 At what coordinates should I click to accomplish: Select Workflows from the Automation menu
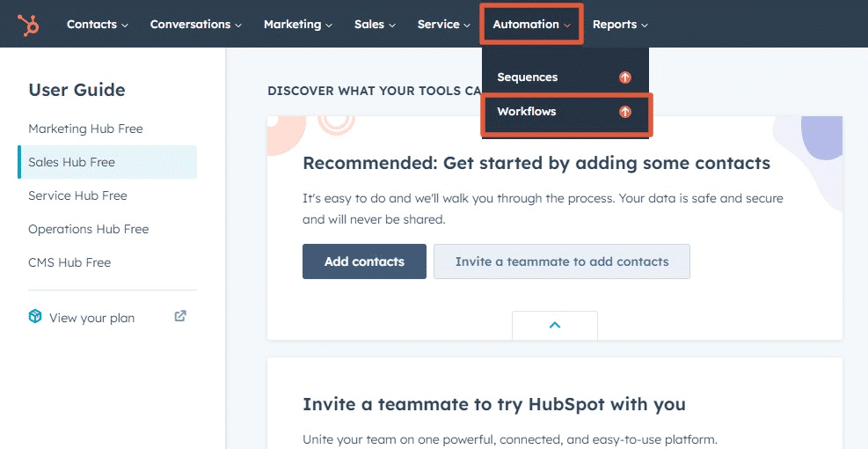[527, 112]
